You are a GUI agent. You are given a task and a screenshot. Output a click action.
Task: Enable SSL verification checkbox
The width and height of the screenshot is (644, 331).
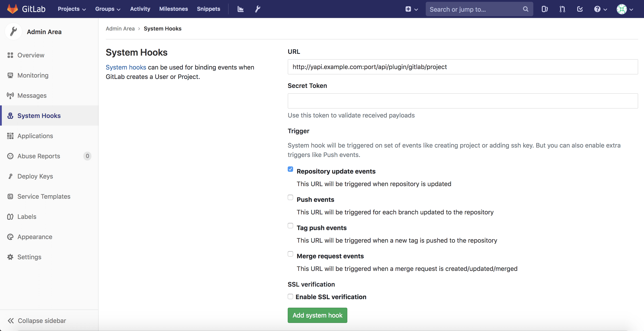[x=291, y=296]
